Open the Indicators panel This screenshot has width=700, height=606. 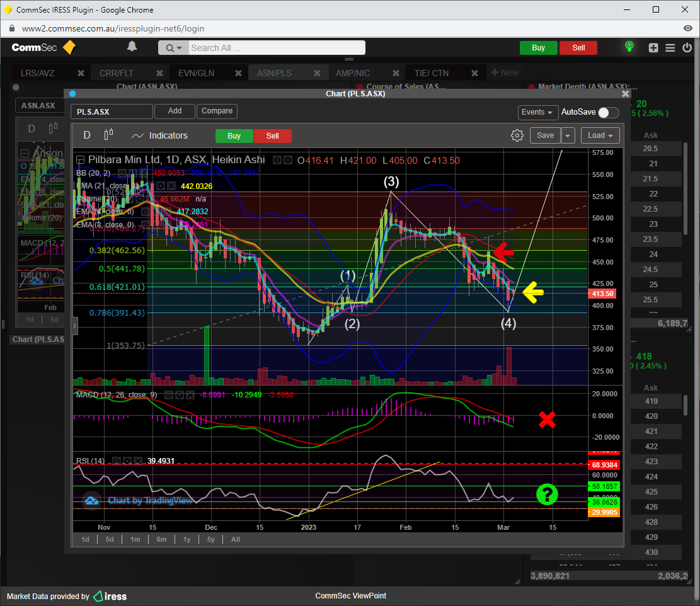coord(159,135)
